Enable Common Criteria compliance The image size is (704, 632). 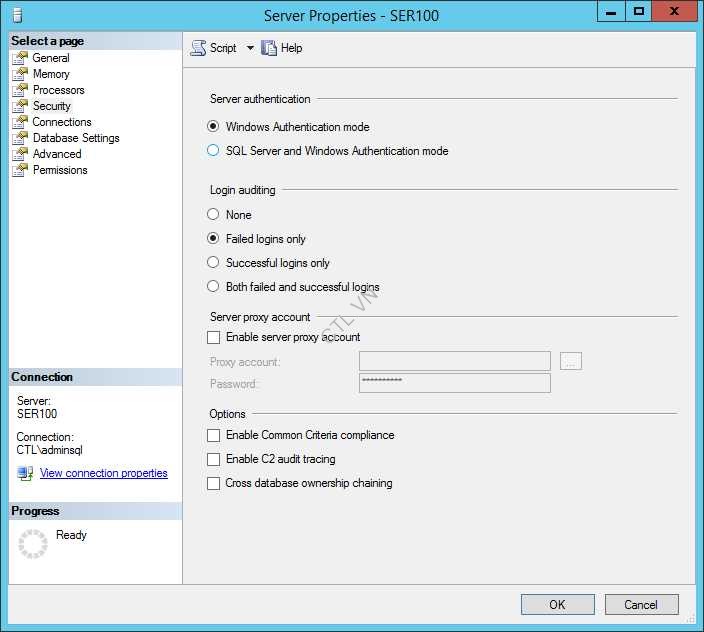[213, 435]
